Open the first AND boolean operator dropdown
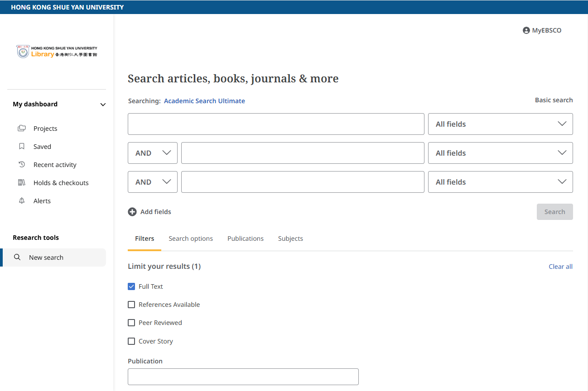This screenshot has width=588, height=391. point(153,153)
